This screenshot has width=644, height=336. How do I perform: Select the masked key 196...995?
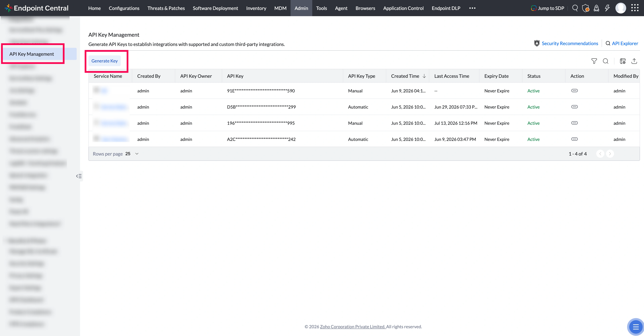click(261, 123)
